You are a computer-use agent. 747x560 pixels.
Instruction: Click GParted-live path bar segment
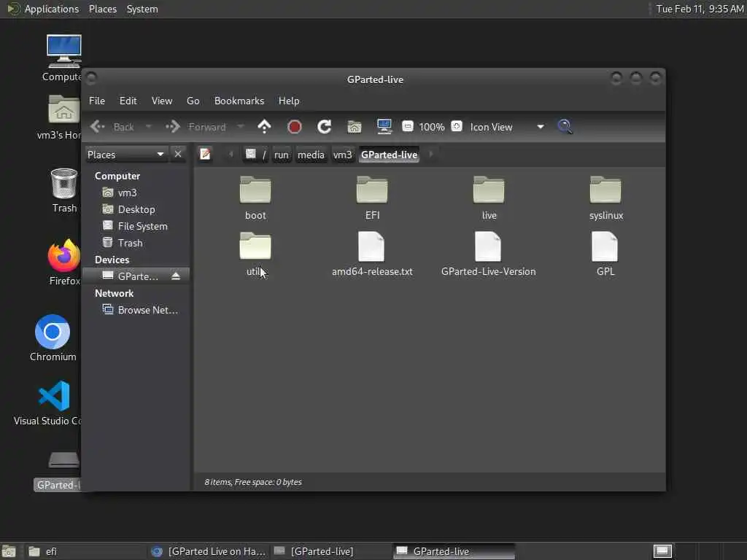[x=389, y=155]
